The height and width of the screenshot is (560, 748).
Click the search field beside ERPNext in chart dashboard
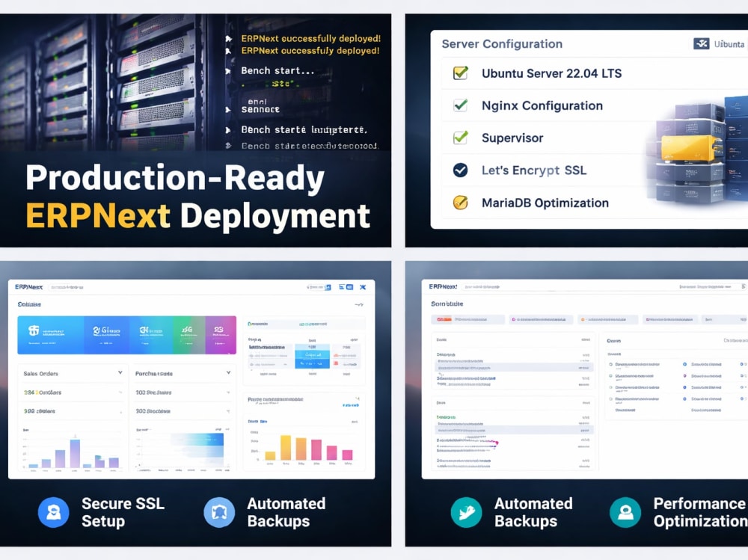click(x=67, y=287)
